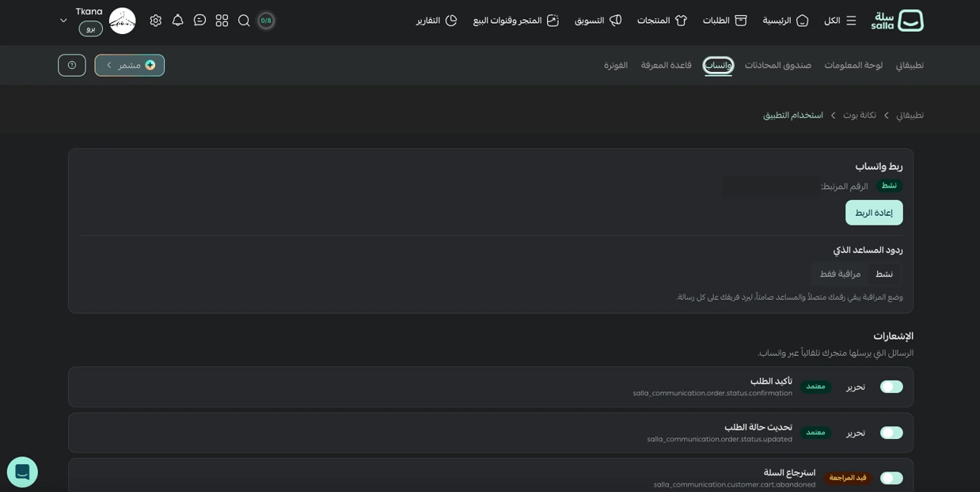Toggle تحديث حالة الطلب notification switch
This screenshot has height=492, width=980.
coord(891,433)
